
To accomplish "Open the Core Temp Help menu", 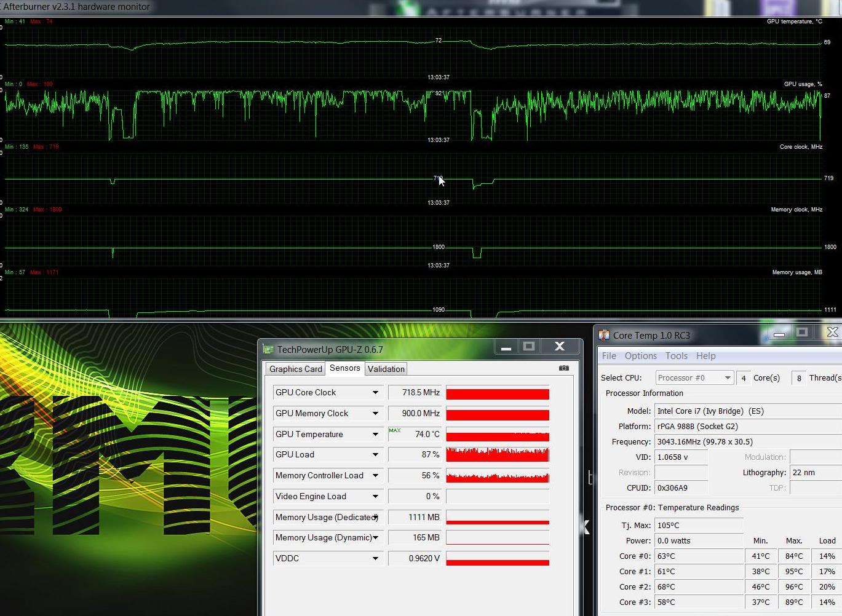I will pos(705,355).
